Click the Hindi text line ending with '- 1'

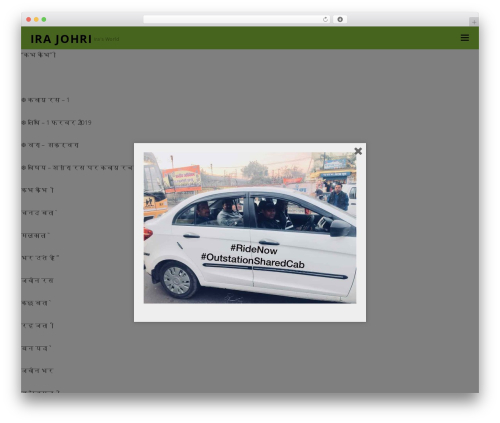(45, 100)
